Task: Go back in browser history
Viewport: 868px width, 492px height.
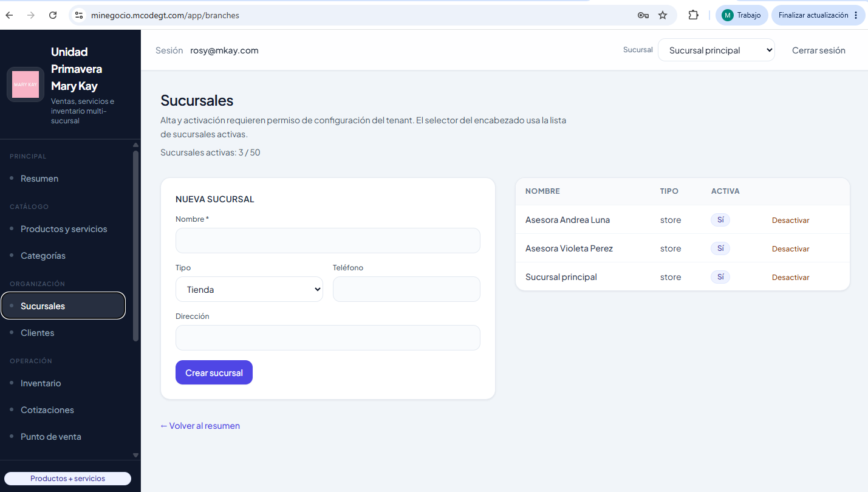Action: point(9,15)
